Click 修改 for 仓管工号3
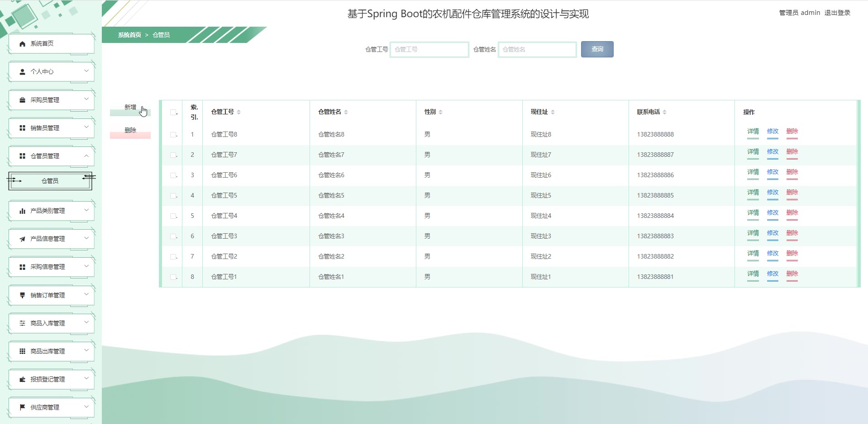Screen dimensions: 868x424 773,233
